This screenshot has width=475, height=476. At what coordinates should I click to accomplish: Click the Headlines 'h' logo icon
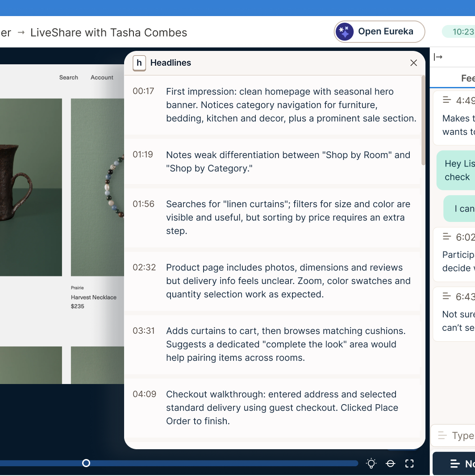point(139,63)
